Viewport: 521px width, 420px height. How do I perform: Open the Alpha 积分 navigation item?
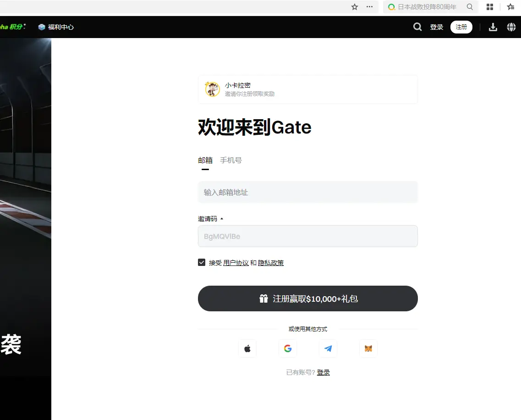pos(13,27)
